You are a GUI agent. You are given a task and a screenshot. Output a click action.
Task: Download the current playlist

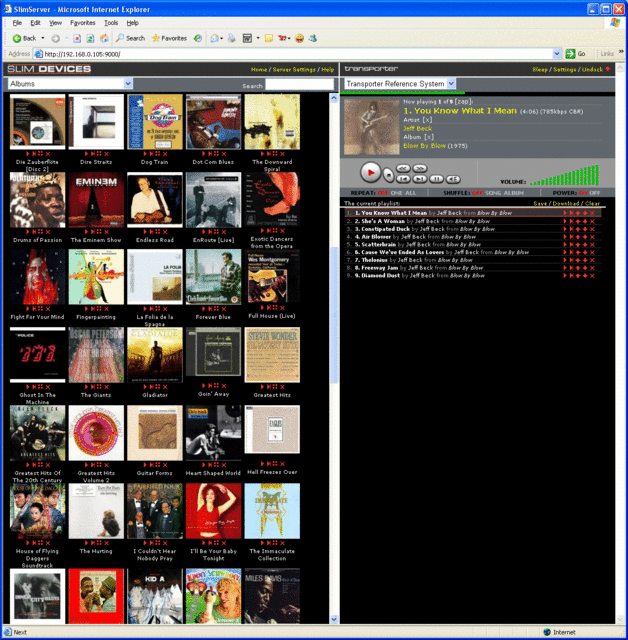click(x=566, y=203)
